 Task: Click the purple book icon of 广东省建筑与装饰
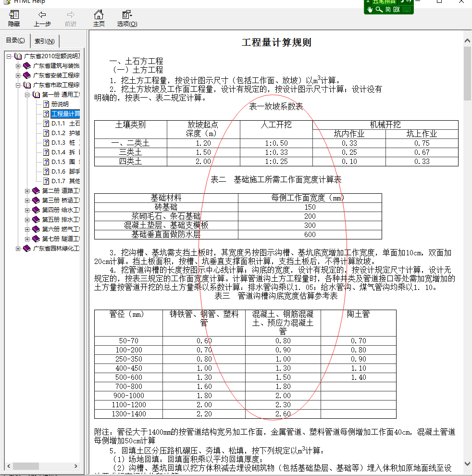point(27,65)
